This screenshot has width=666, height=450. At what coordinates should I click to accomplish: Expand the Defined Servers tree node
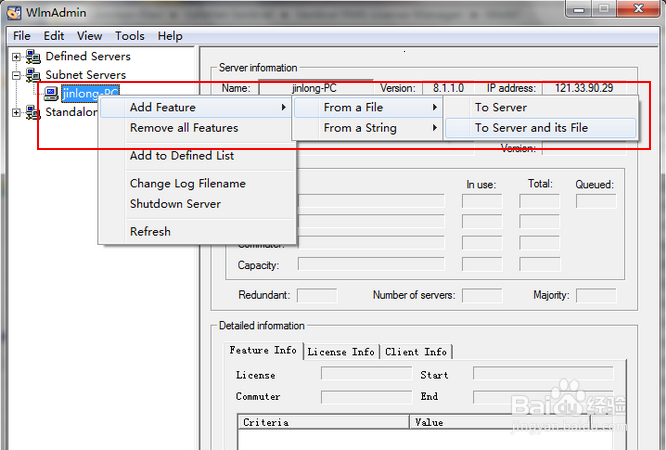pos(16,57)
